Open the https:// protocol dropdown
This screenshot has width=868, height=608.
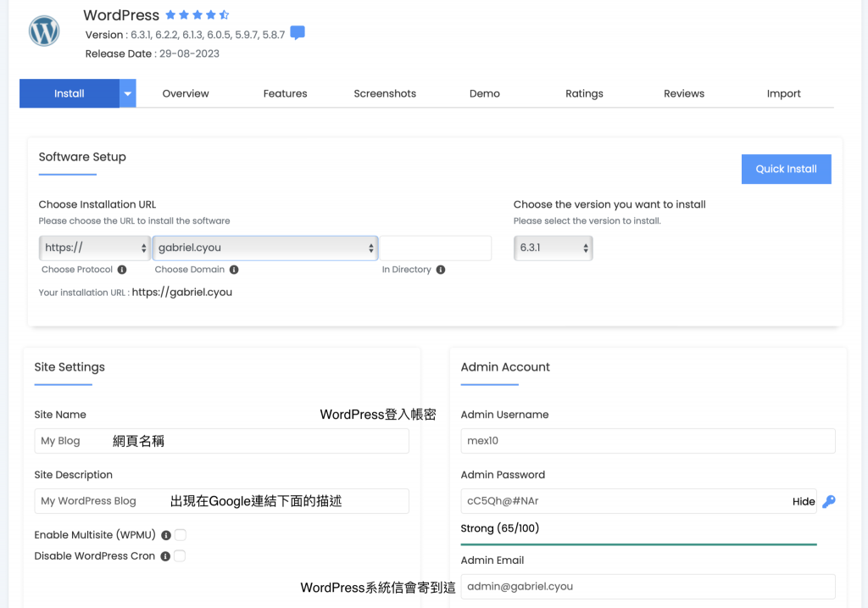tap(95, 248)
